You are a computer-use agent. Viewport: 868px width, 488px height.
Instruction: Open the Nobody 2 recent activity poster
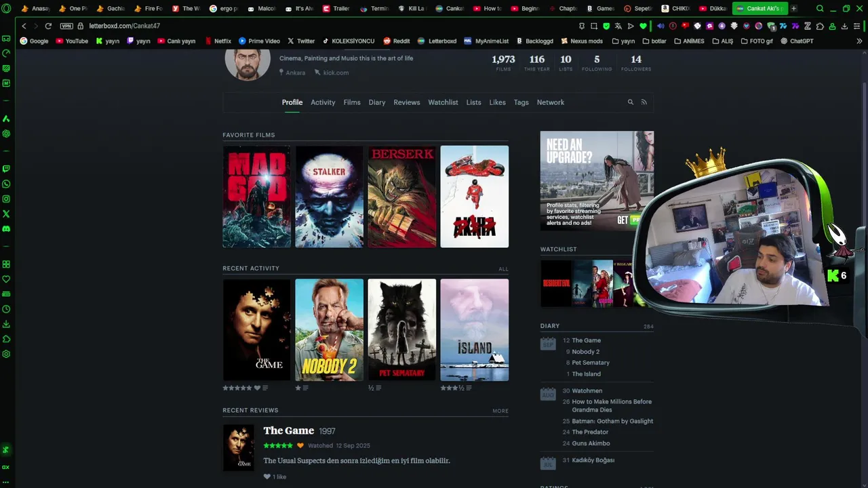[x=329, y=330]
